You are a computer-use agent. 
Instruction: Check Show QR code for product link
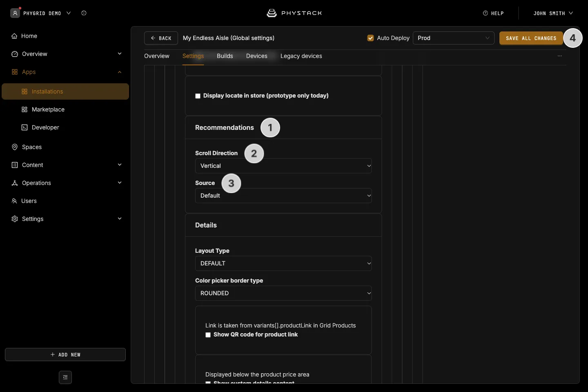point(208,335)
